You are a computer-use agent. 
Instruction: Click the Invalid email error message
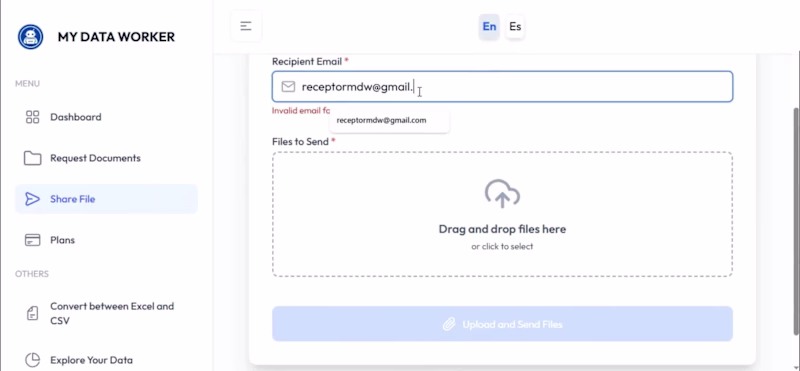click(x=301, y=110)
